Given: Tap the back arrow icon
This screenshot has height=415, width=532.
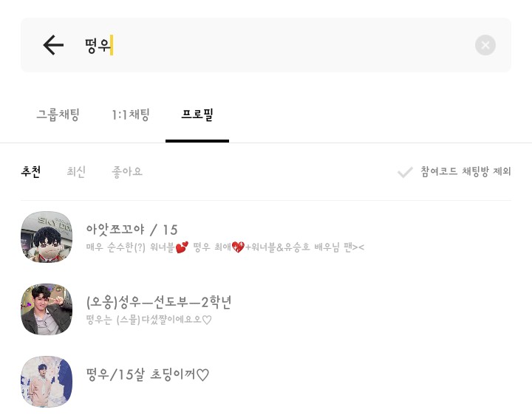Looking at the screenshot, I should (53, 46).
